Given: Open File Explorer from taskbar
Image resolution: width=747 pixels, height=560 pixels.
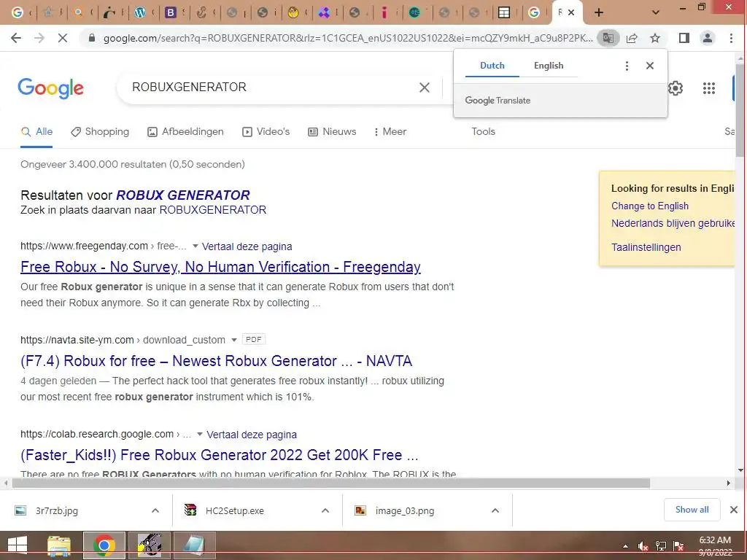Looking at the screenshot, I should coord(59,545).
